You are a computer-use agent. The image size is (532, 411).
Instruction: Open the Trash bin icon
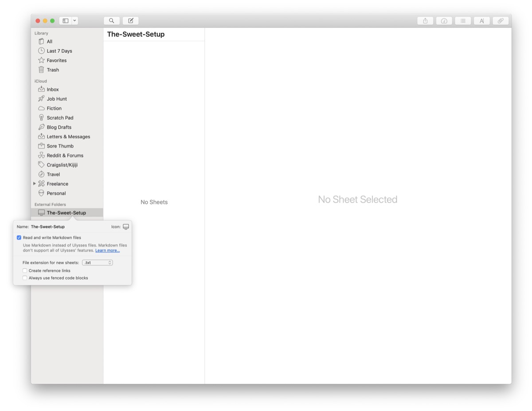(x=41, y=70)
